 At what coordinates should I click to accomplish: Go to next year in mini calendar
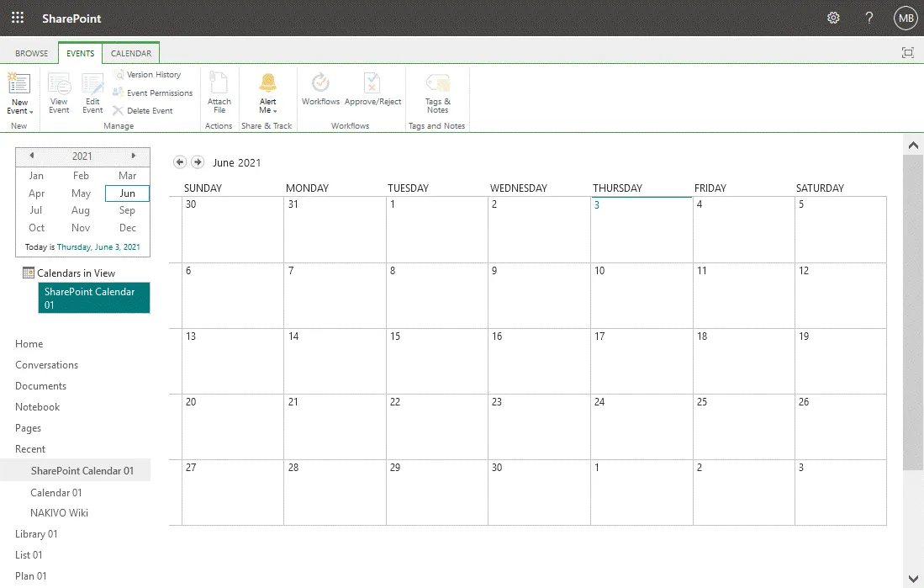[x=133, y=156]
